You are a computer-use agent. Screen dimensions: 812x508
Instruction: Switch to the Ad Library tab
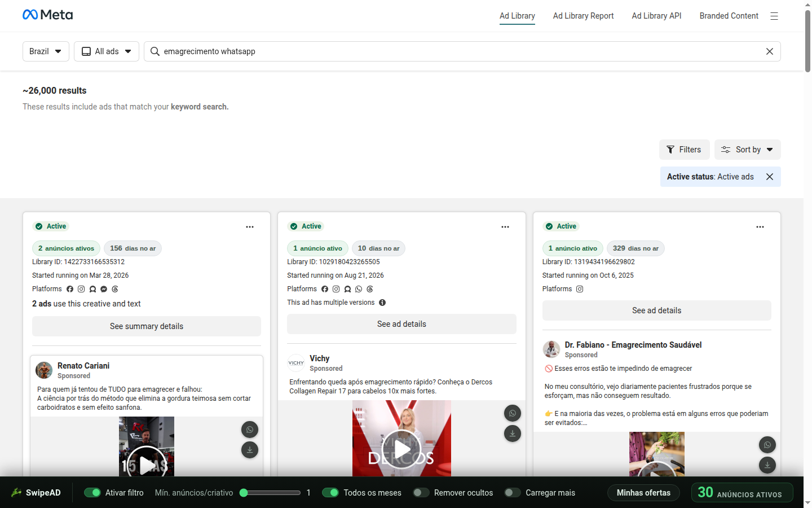pos(517,16)
